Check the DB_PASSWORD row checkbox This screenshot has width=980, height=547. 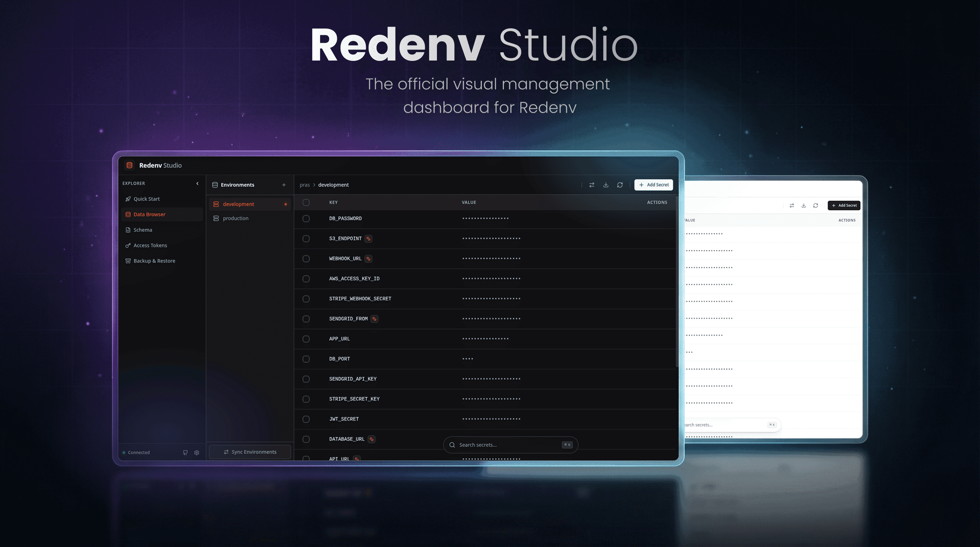(x=306, y=219)
